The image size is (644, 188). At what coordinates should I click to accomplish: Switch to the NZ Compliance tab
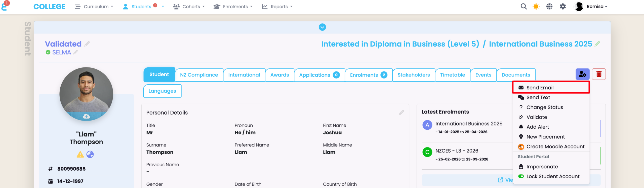199,75
